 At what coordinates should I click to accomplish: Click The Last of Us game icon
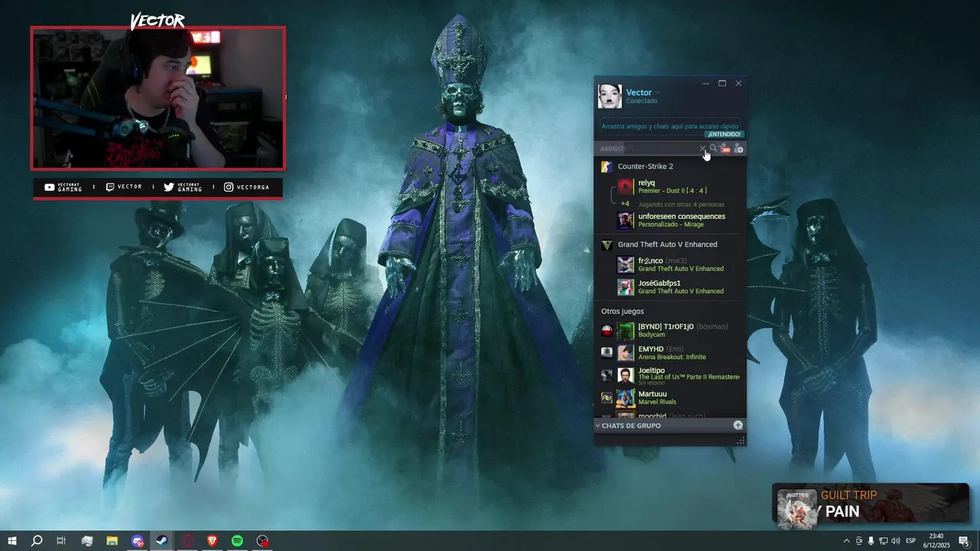[x=606, y=375]
